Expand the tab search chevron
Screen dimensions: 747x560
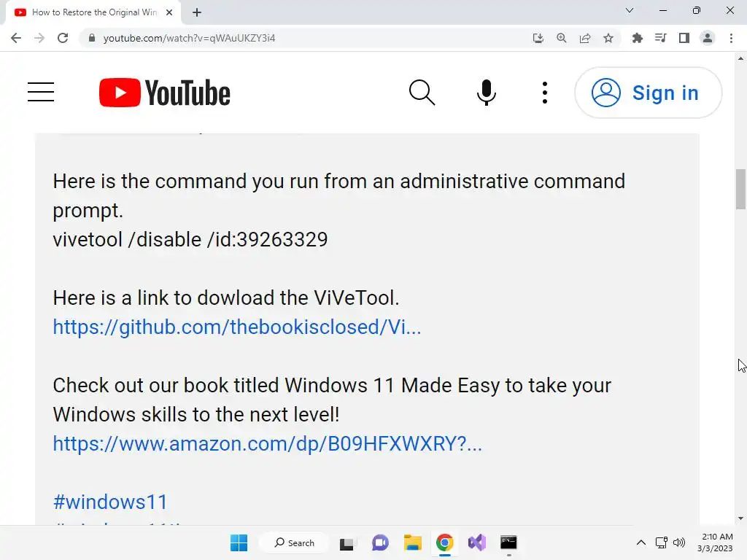(x=629, y=10)
